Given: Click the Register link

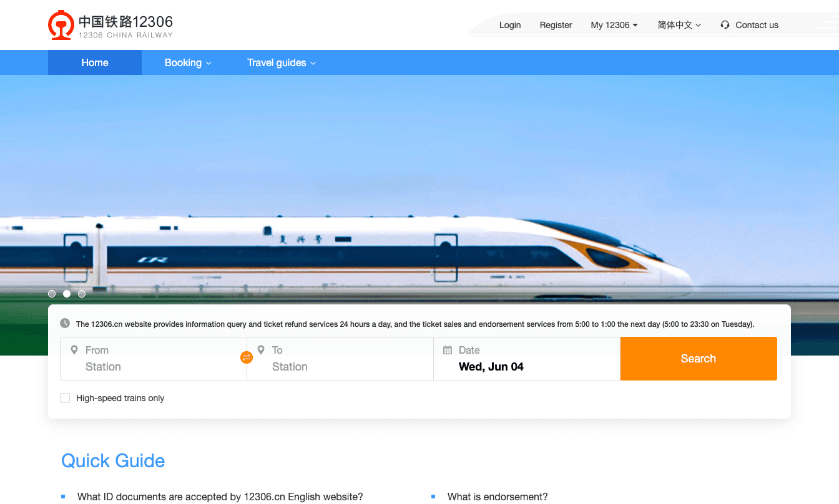Looking at the screenshot, I should coord(556,25).
